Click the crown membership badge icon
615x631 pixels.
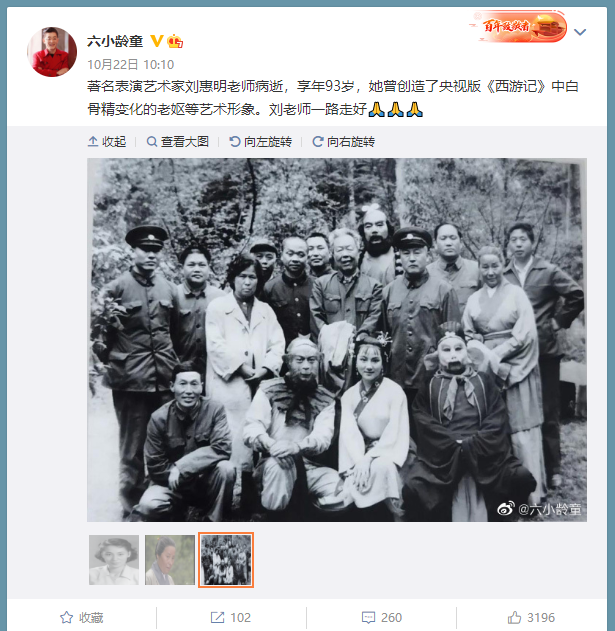point(175,41)
